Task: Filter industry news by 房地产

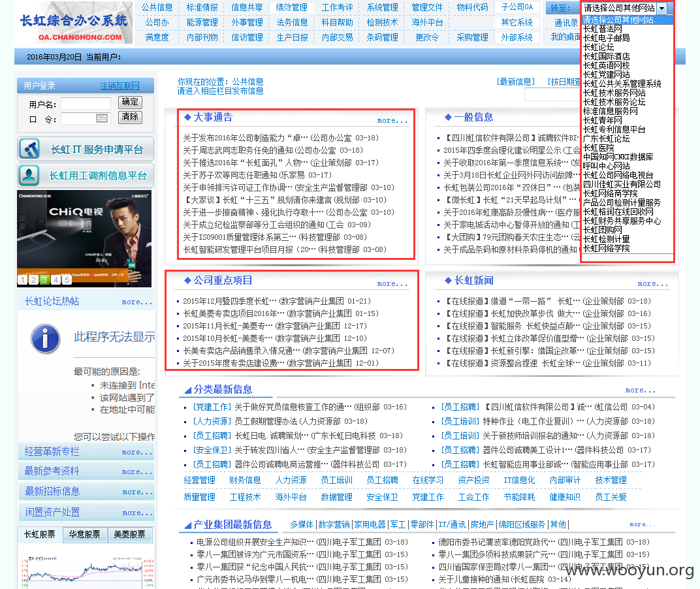Action: click(482, 524)
